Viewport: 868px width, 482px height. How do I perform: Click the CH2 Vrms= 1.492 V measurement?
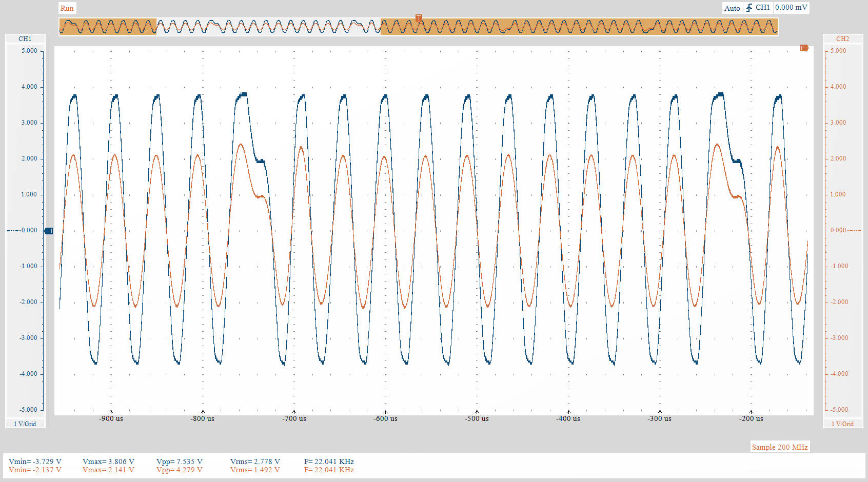(255, 470)
